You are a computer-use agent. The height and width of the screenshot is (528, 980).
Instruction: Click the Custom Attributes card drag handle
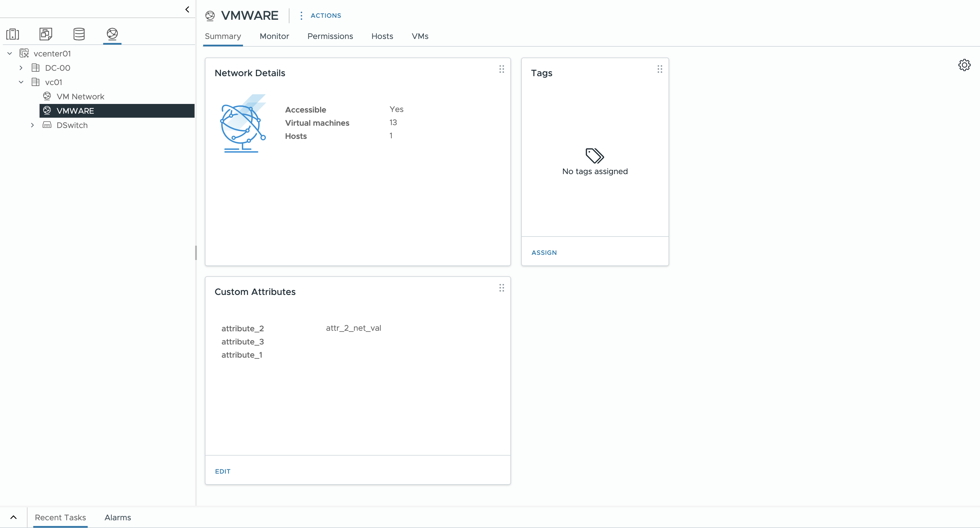pyautogui.click(x=501, y=288)
